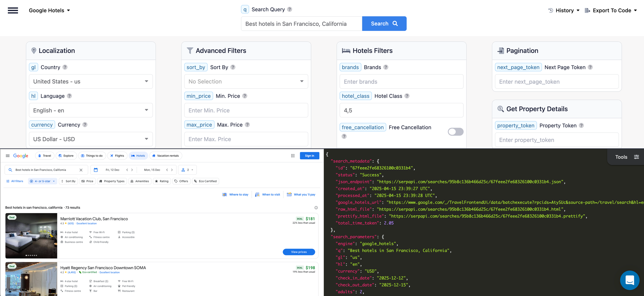Open All filters
This screenshot has height=296, width=644.
tap(15, 181)
